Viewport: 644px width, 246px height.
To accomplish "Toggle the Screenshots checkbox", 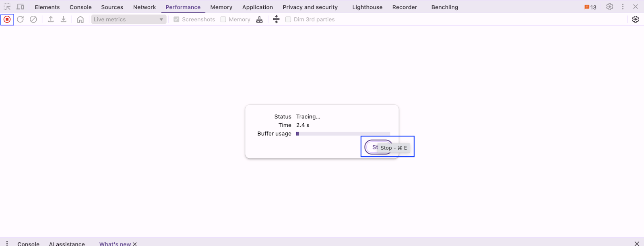I will (176, 19).
